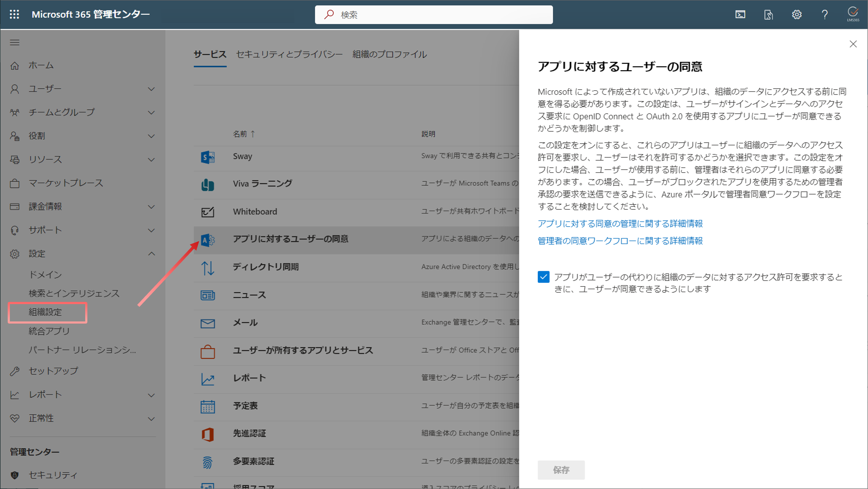
Task: Select 先進認証 service name
Action: [250, 433]
